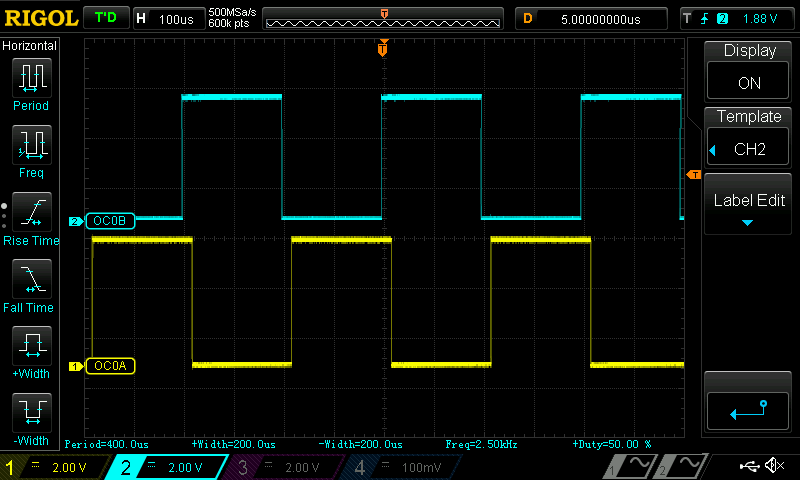Viewport: 800px width, 480px height.
Task: Click the waveform memory overview bar
Action: [x=383, y=19]
